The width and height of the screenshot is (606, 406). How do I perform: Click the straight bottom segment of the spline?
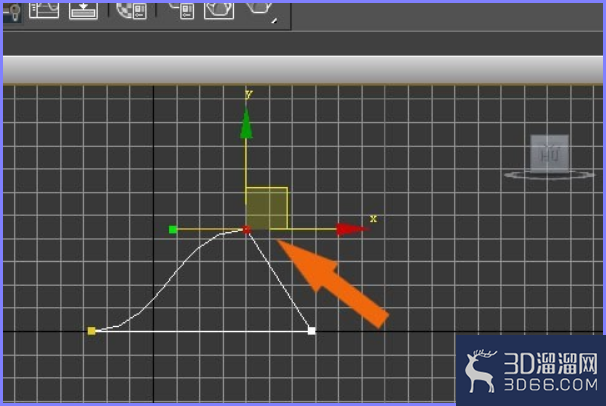[201, 331]
